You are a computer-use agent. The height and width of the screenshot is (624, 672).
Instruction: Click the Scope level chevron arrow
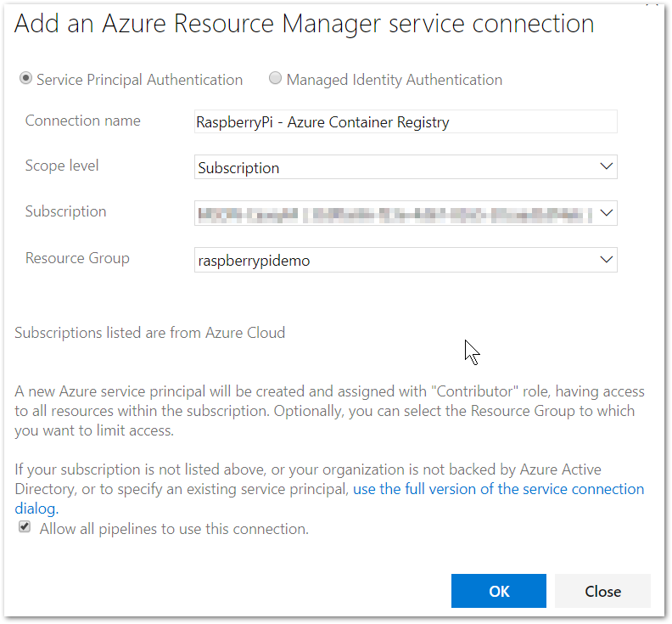(606, 166)
